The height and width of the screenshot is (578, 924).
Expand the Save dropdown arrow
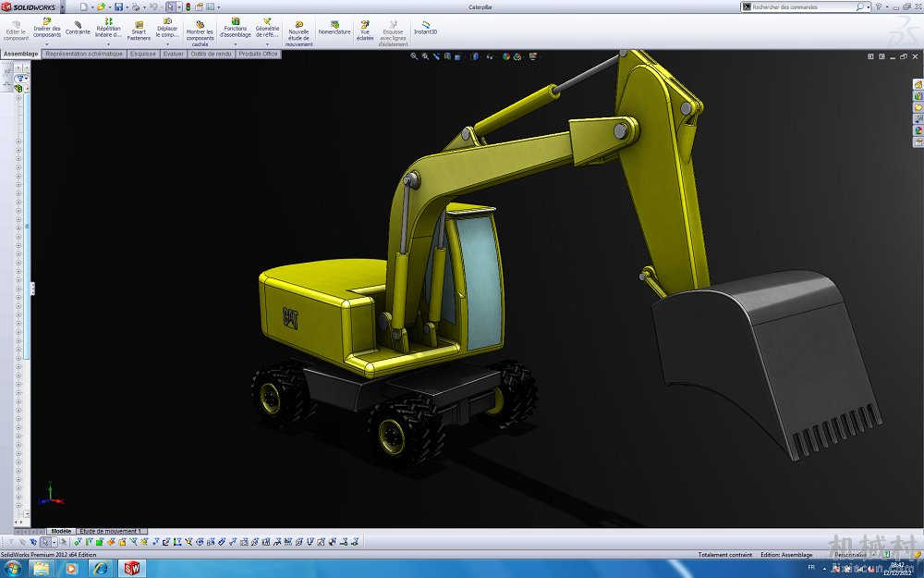127,7
